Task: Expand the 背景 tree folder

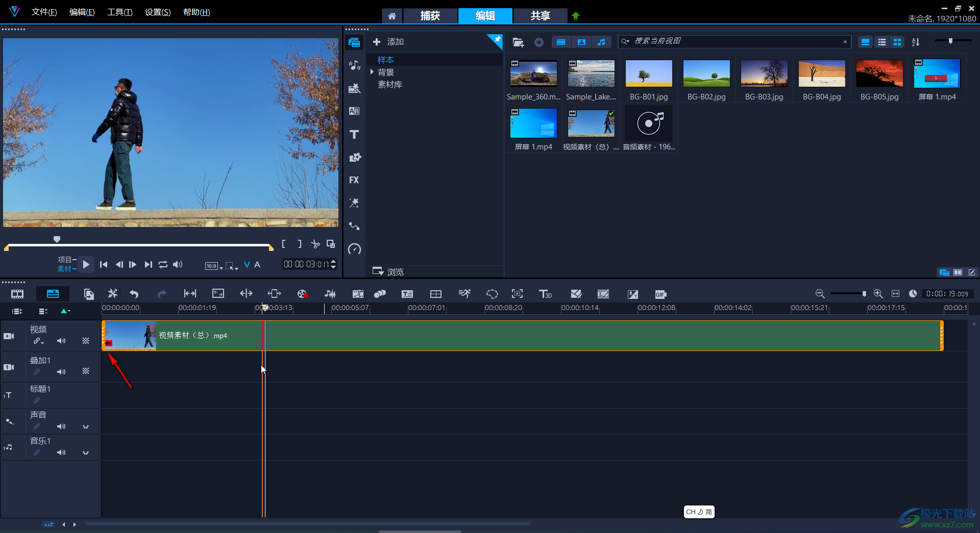Action: pyautogui.click(x=372, y=72)
